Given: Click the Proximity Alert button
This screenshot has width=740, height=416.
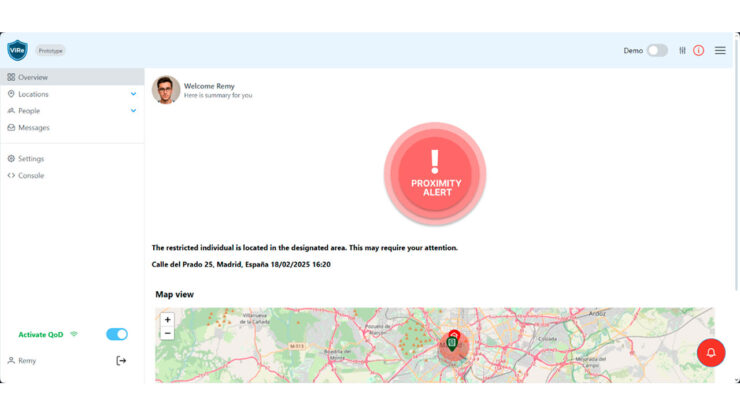Looking at the screenshot, I should pos(434,174).
